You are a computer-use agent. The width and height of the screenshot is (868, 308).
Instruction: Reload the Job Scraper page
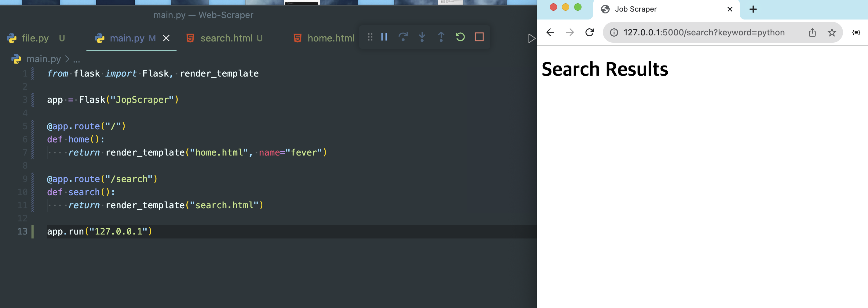589,32
